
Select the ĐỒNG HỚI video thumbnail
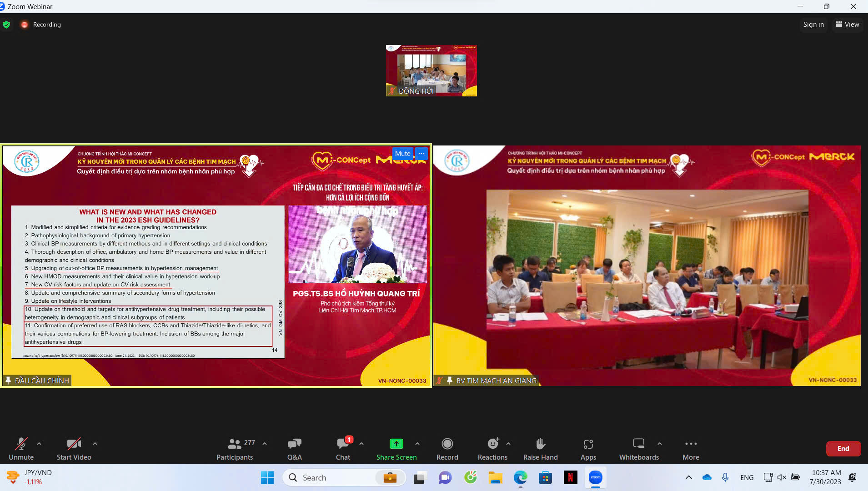(431, 70)
